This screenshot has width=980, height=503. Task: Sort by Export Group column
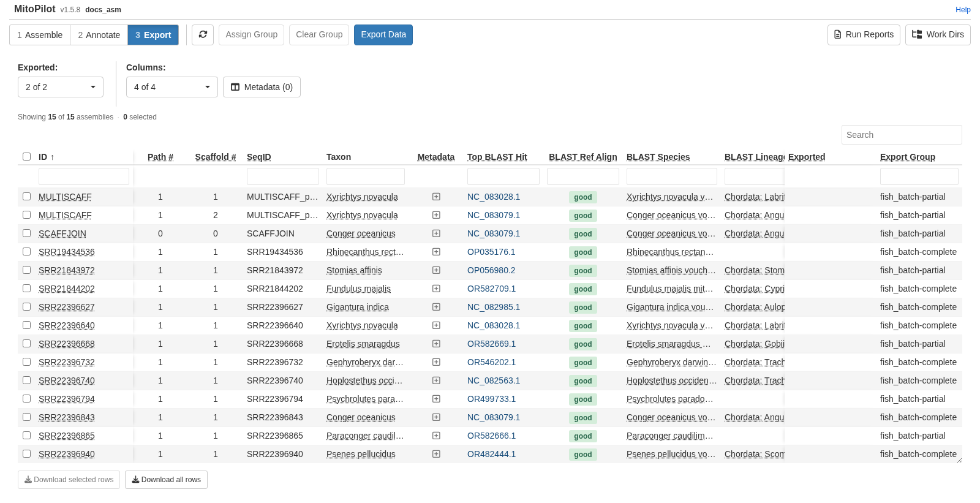click(x=908, y=157)
